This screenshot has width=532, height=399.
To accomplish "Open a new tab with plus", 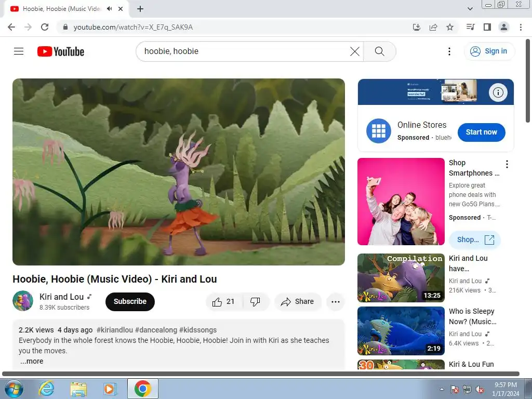I will point(140,9).
